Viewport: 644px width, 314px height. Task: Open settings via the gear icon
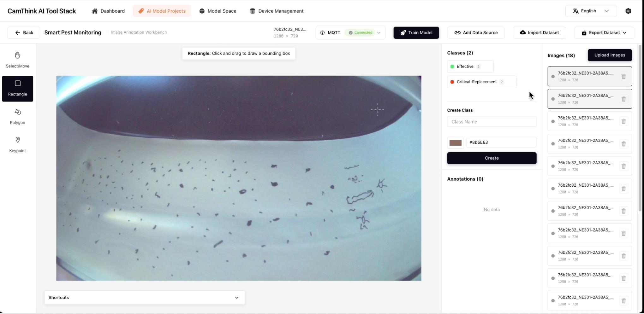click(628, 11)
